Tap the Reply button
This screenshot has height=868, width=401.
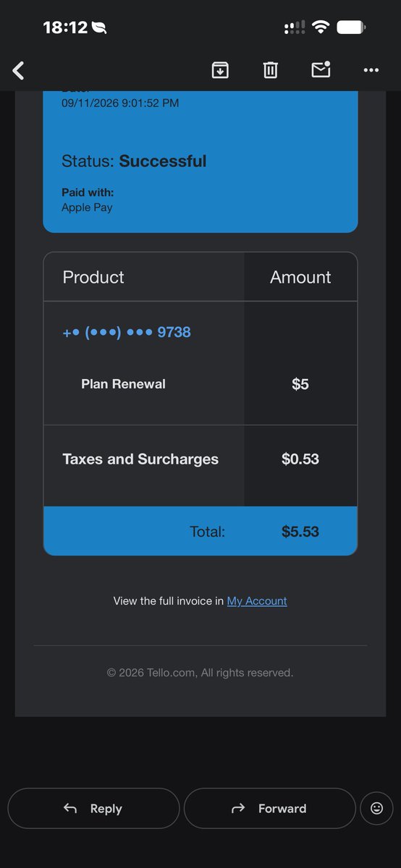point(93,809)
